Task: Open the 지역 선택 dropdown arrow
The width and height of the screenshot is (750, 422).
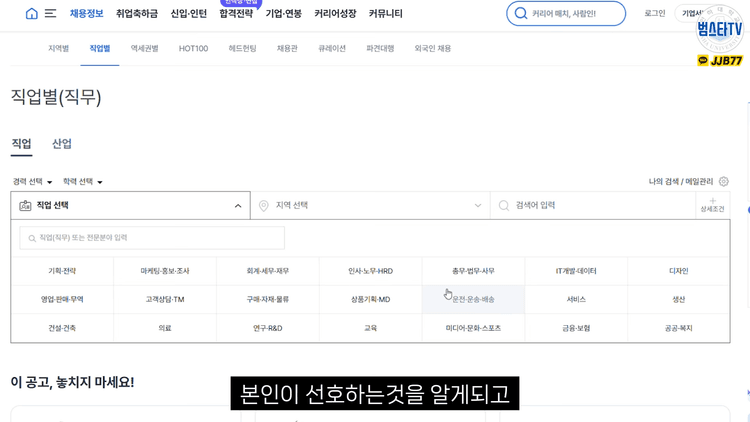Action: click(478, 206)
